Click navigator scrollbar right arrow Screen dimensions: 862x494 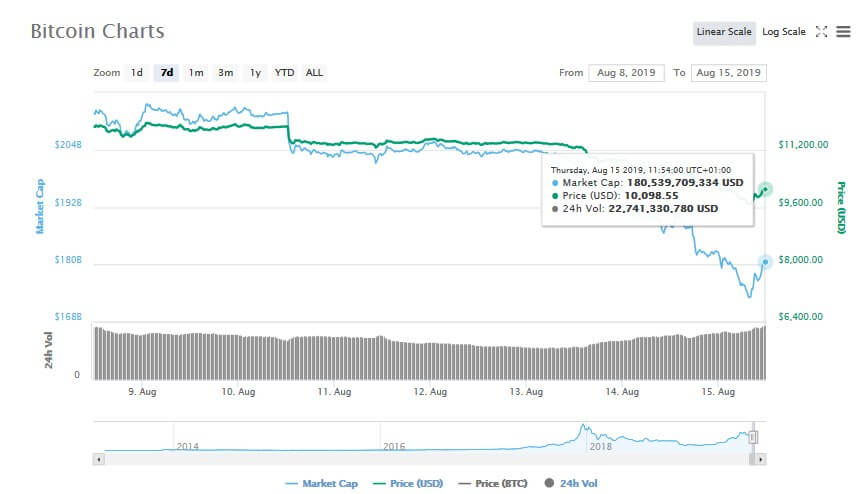pos(760,459)
